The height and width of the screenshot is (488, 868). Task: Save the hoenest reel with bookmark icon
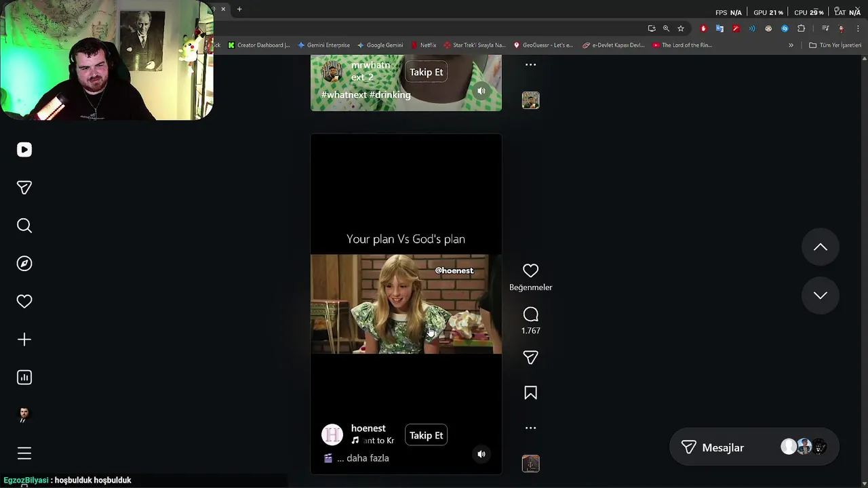pyautogui.click(x=530, y=393)
